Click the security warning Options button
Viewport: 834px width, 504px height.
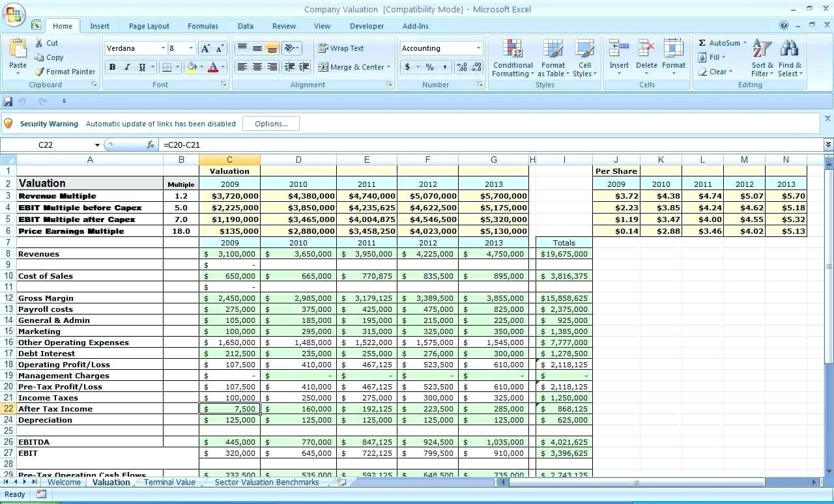tap(270, 123)
